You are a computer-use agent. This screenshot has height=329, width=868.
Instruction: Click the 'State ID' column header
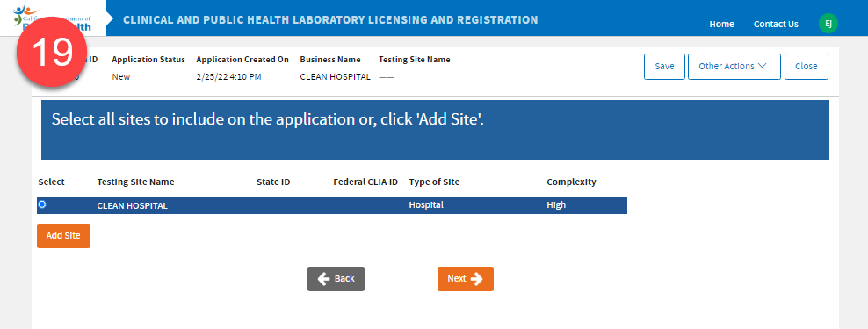click(273, 182)
